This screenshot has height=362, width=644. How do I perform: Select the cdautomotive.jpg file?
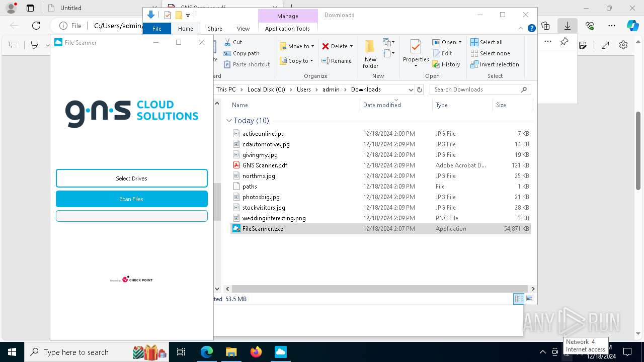coord(381,144)
